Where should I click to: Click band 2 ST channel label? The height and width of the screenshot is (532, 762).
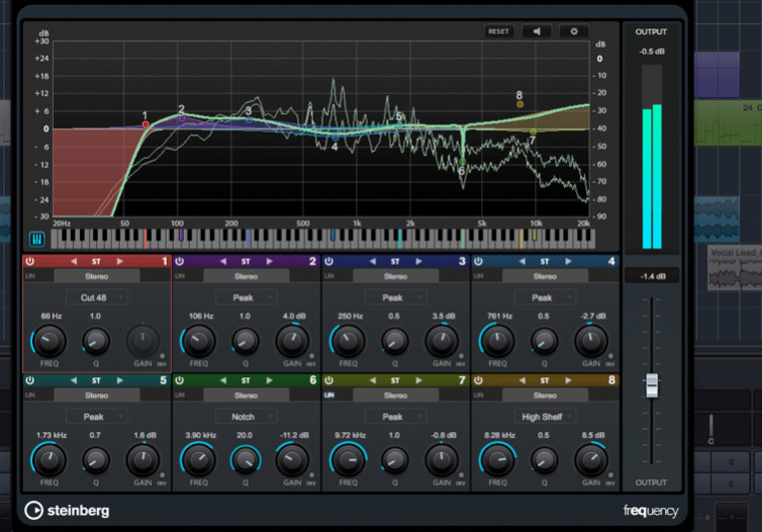(x=246, y=262)
